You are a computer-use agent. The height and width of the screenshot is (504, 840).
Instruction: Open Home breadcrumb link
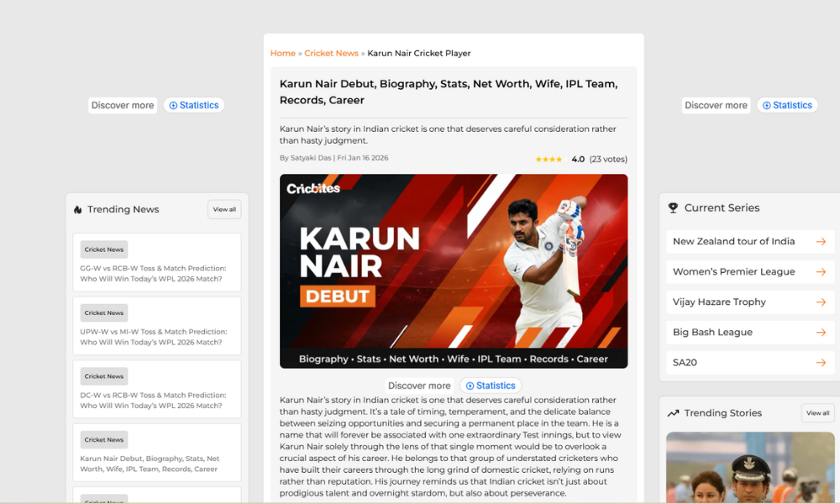tap(282, 54)
